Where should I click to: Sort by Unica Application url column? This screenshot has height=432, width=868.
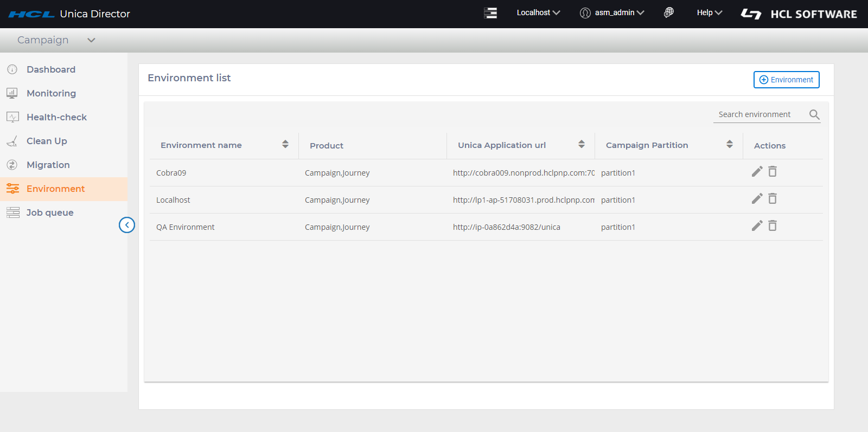point(582,144)
